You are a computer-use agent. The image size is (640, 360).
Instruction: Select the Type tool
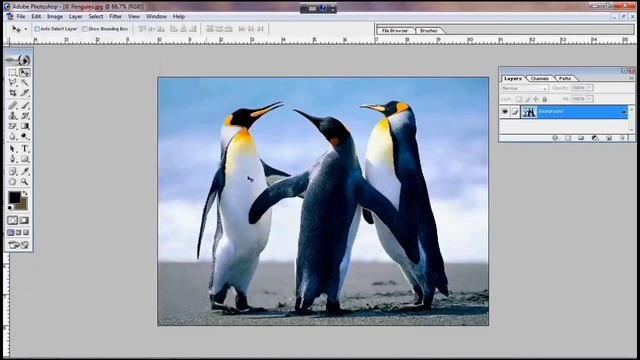(x=25, y=149)
